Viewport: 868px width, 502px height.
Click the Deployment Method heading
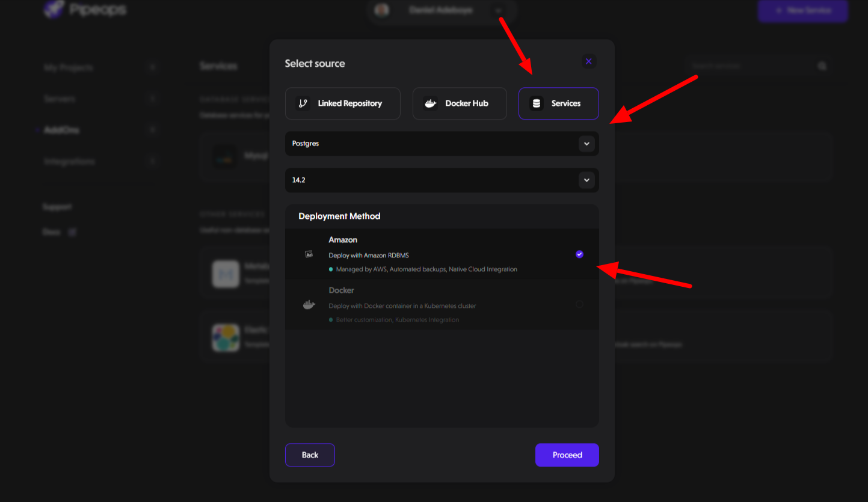point(339,216)
